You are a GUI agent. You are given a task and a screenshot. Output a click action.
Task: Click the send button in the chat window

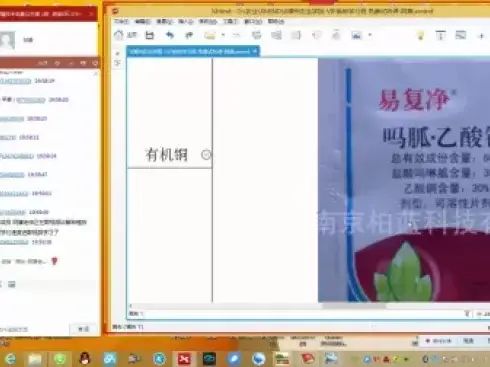pyautogui.click(x=83, y=329)
